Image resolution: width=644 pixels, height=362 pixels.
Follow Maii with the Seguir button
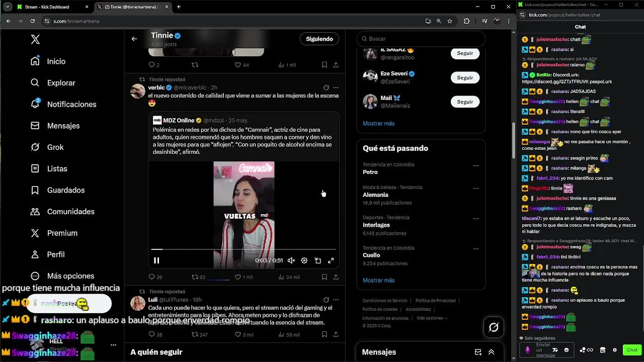coord(465,102)
